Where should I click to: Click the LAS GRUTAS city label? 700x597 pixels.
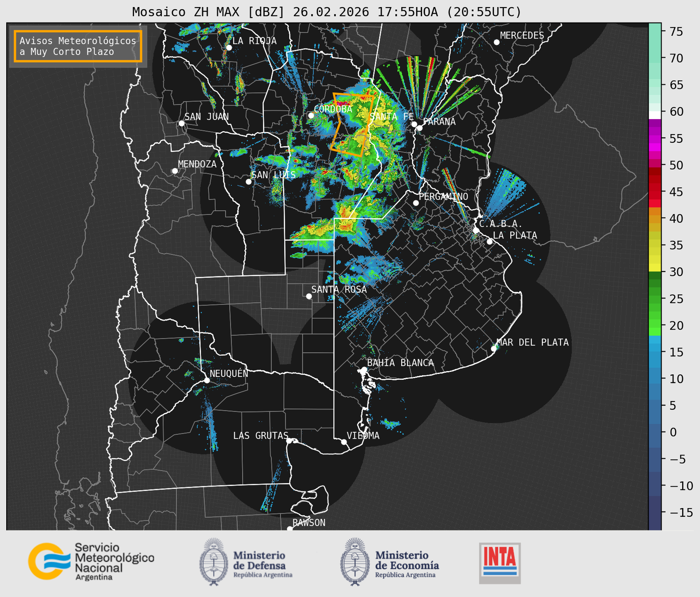point(261,436)
